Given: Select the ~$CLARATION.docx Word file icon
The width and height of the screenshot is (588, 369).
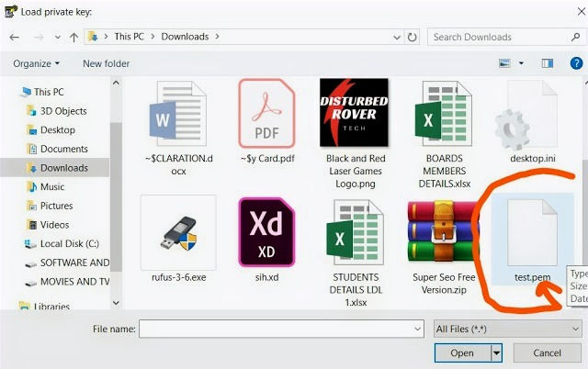Looking at the screenshot, I should tap(178, 113).
